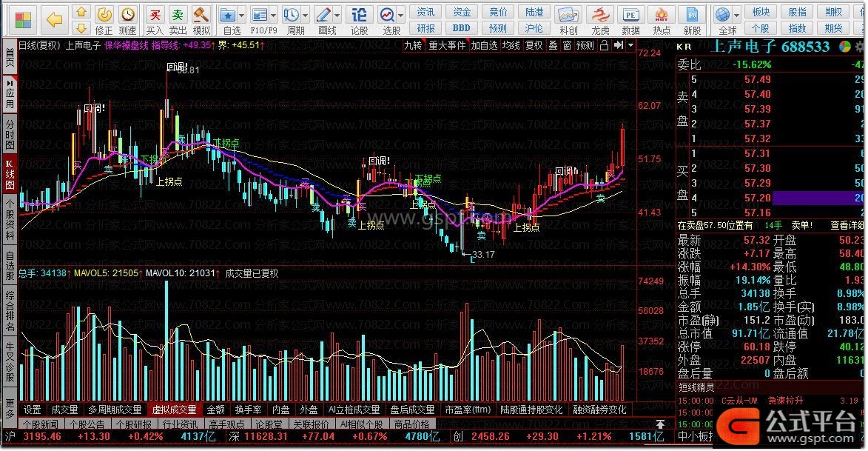Image resolution: width=868 pixels, height=451 pixels.
Task: Toggle the 窗 window option
Action: (567, 45)
